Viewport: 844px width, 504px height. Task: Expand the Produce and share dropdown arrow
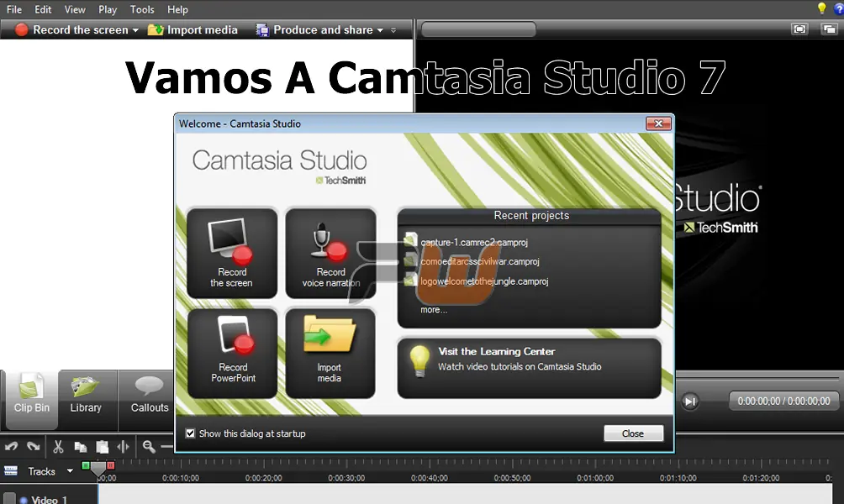pyautogui.click(x=380, y=30)
